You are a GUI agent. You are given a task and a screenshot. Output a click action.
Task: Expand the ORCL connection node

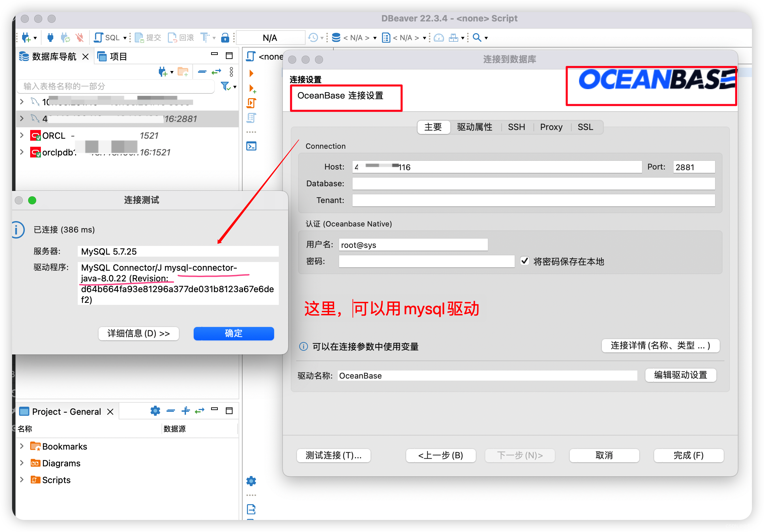tap(22, 135)
